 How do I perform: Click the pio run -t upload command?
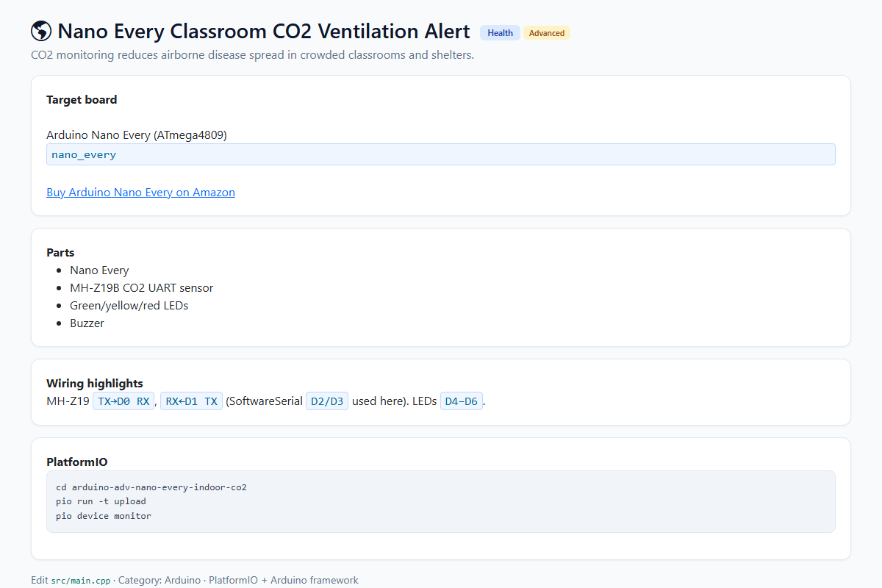point(101,501)
